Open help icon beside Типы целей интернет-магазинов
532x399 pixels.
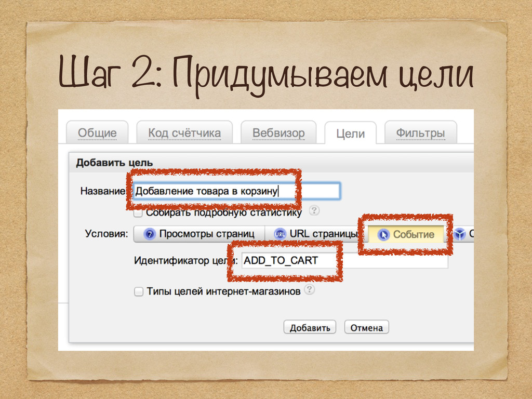click(310, 289)
